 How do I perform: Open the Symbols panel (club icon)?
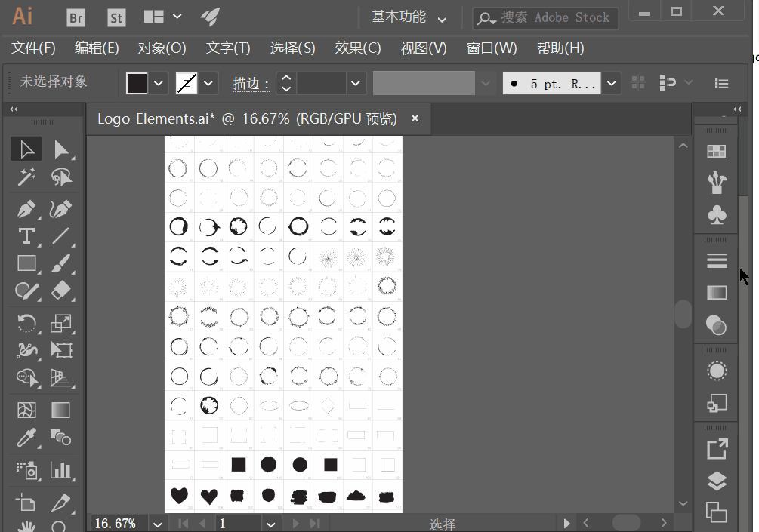[717, 215]
